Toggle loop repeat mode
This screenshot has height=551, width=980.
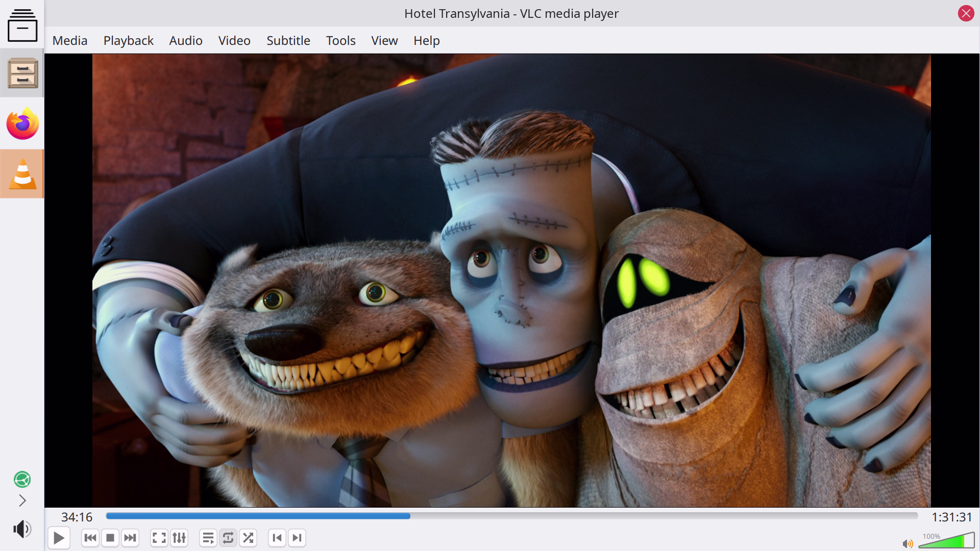tap(228, 538)
